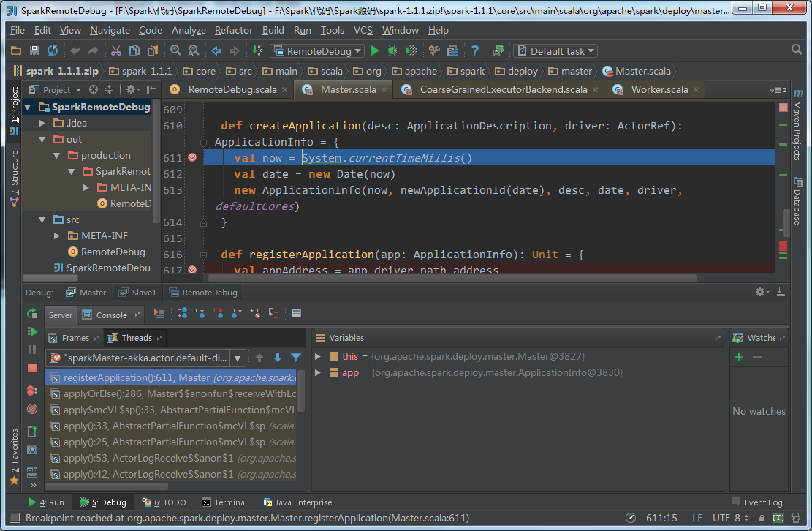Open the VCS menu
This screenshot has height=531, width=812.
point(363,30)
